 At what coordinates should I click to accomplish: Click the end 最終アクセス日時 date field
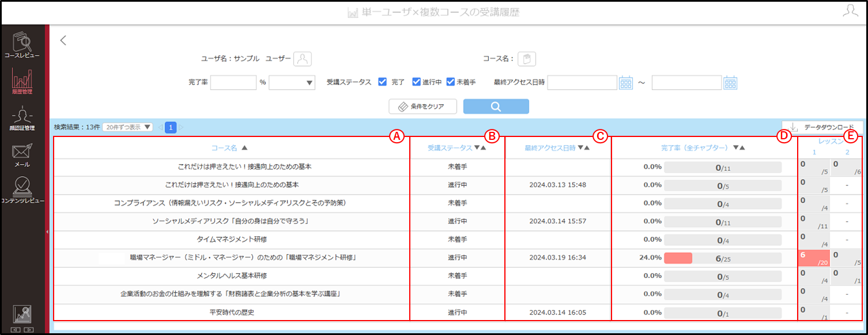[686, 83]
